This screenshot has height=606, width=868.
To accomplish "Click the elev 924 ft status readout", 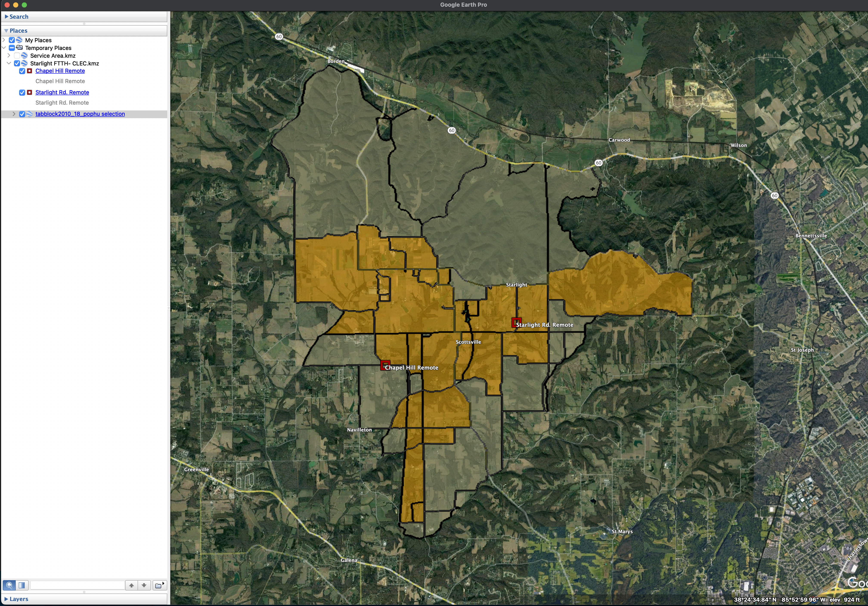I will (x=845, y=600).
